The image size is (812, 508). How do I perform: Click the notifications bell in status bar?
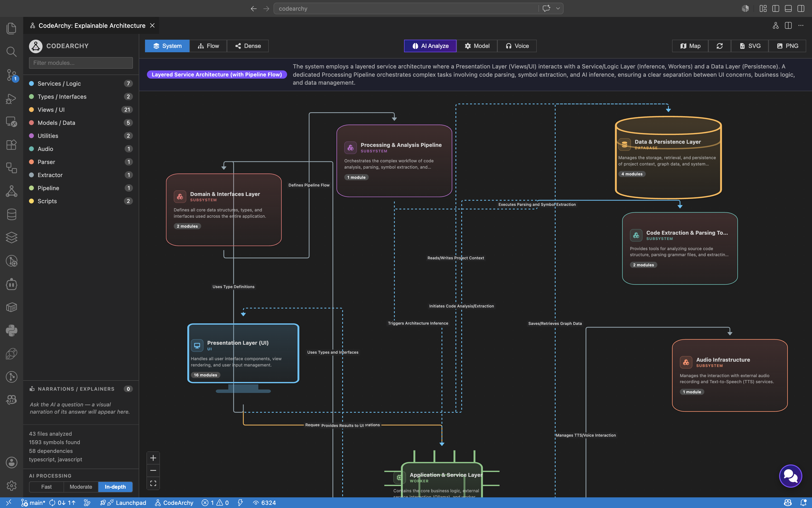(803, 503)
